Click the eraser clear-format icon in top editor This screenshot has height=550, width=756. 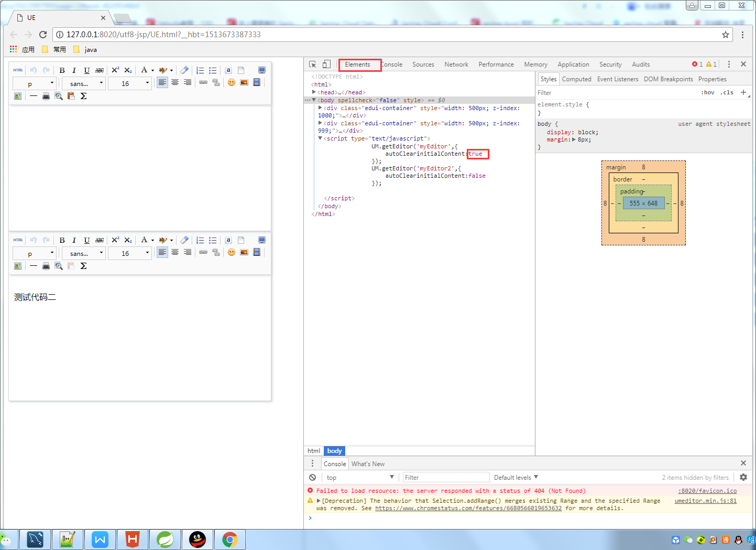[184, 70]
